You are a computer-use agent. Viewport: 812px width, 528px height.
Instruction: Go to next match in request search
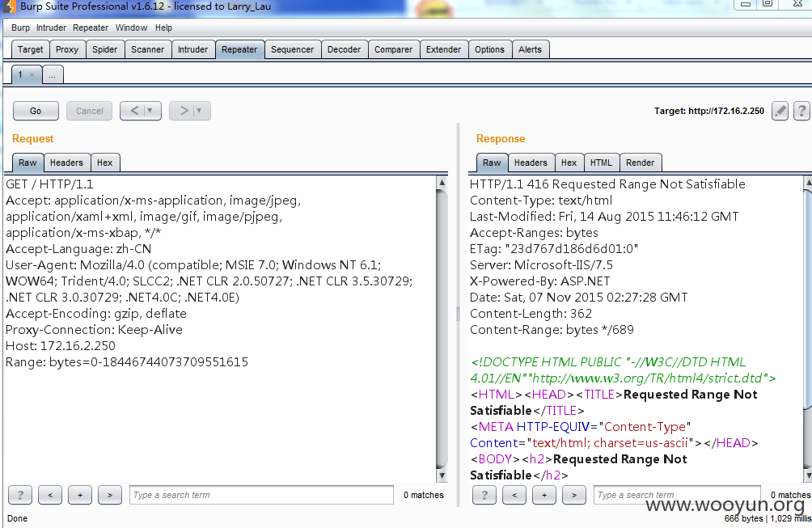point(110,495)
